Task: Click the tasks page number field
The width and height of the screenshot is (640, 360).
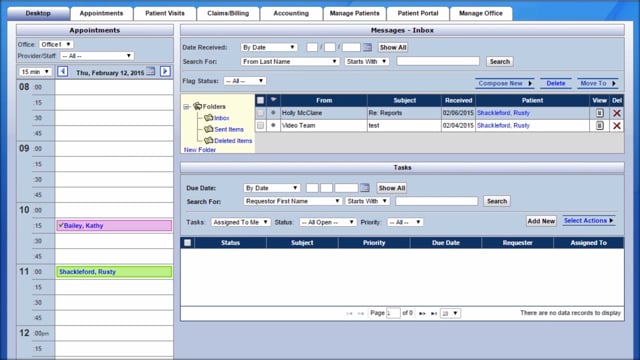Action: (x=393, y=313)
